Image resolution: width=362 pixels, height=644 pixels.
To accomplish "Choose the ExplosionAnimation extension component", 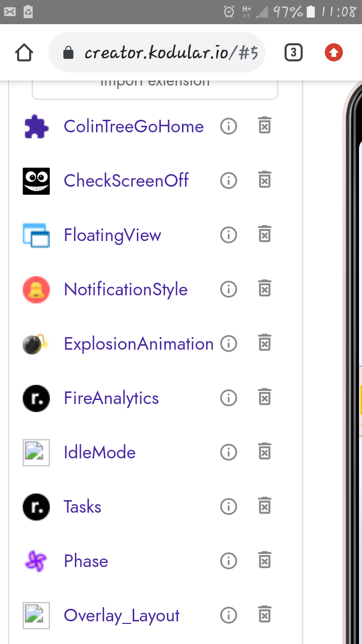I will point(138,344).
